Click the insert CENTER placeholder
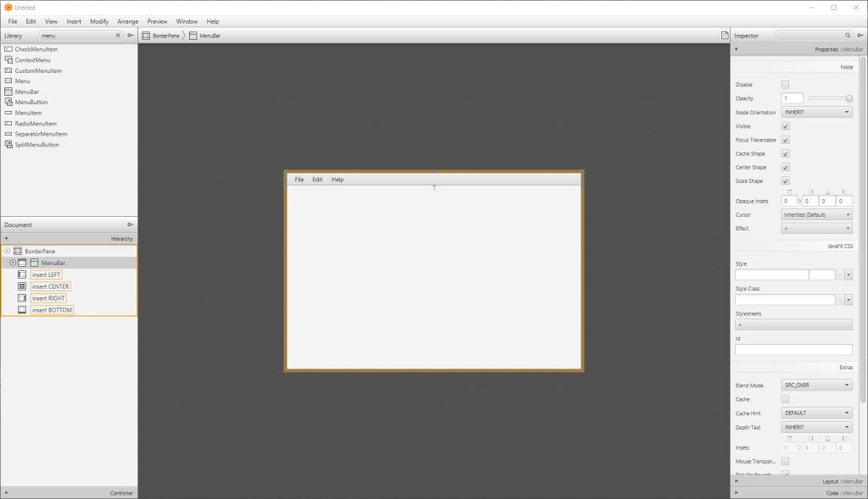Viewport: 868px width, 499px height. coord(51,286)
